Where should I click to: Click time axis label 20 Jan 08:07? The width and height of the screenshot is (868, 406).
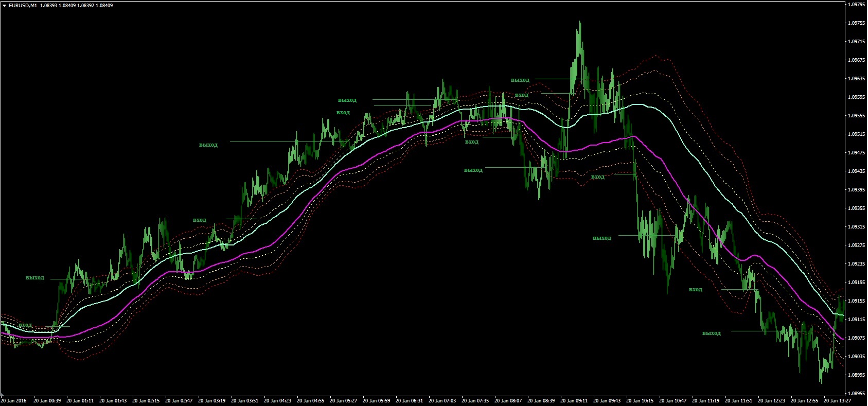coord(508,400)
